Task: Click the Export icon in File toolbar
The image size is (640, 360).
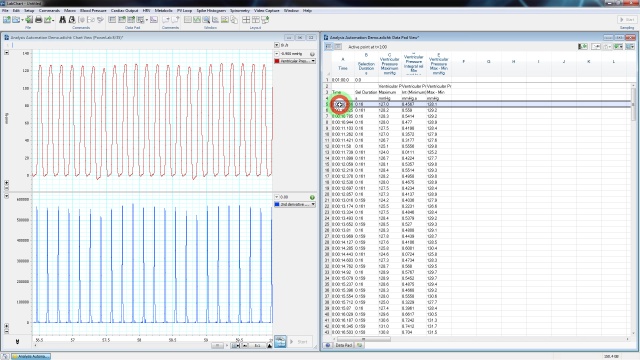Action: (x=47, y=20)
